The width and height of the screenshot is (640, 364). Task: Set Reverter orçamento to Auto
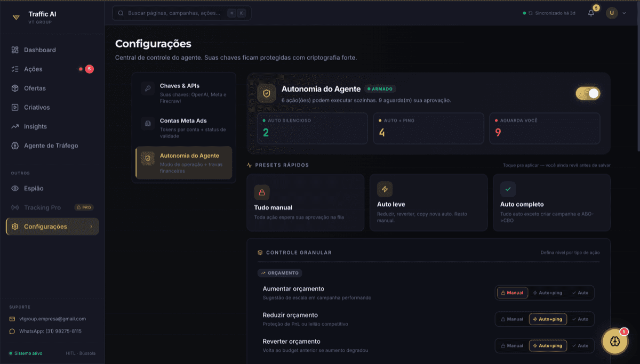(x=580, y=346)
